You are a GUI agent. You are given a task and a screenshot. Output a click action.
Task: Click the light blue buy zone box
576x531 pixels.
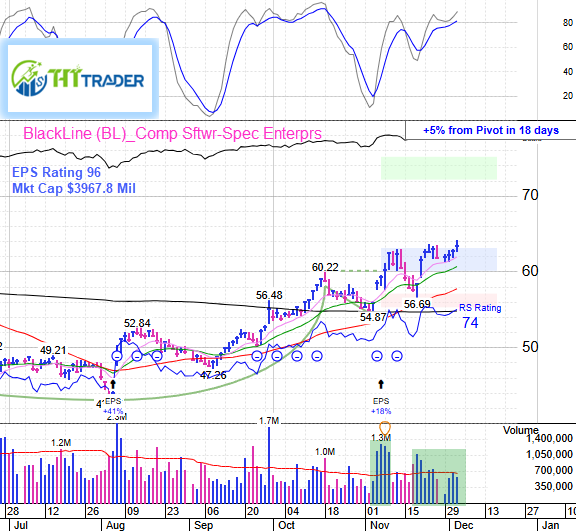439,260
